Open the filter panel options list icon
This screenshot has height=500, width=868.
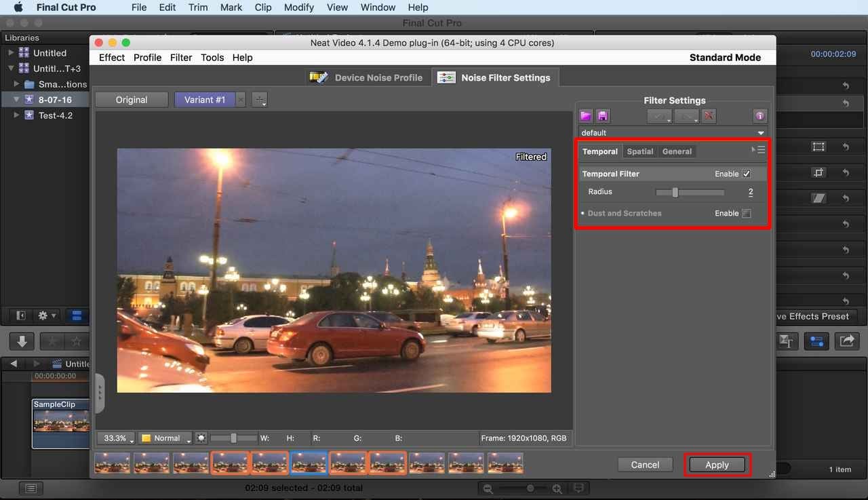pos(759,150)
